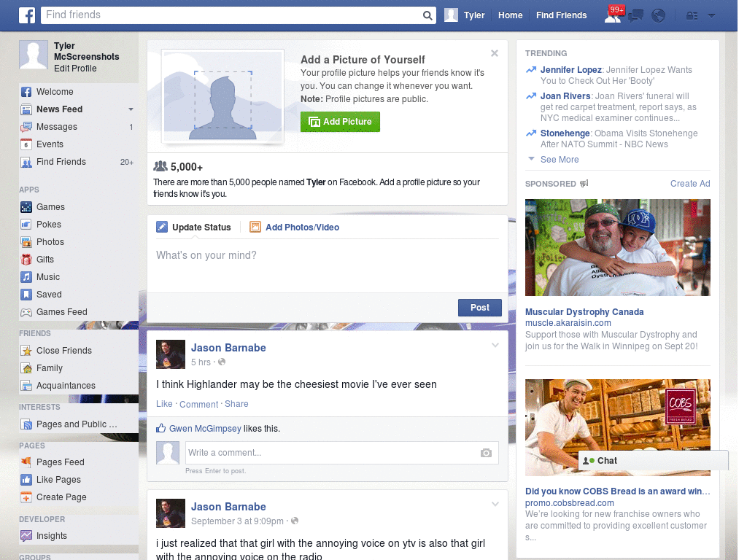Image resolution: width=747 pixels, height=560 pixels.
Task: Click Comment on the Highlander post
Action: (198, 404)
